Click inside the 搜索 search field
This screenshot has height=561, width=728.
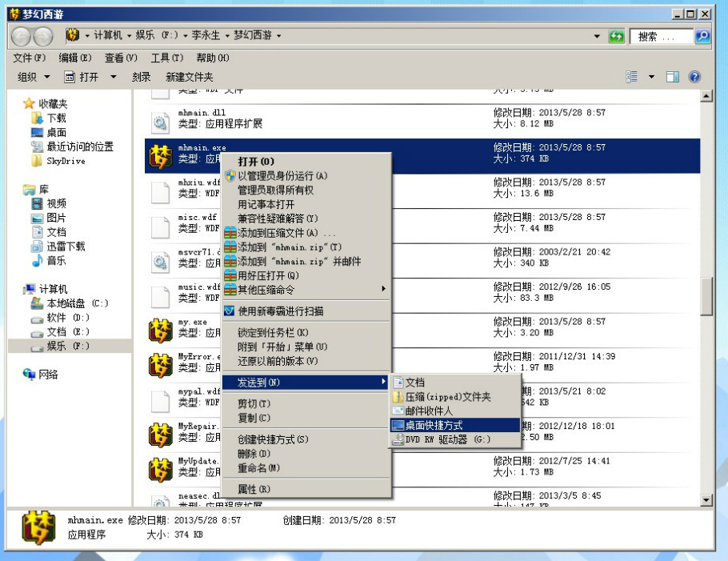[662, 36]
